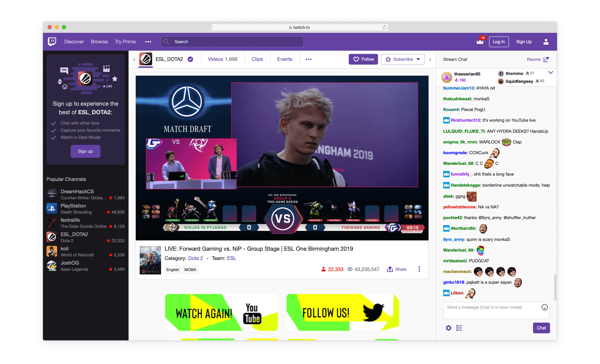Click the Sign Up button in sidebar
This screenshot has width=600, height=364.
pyautogui.click(x=85, y=151)
